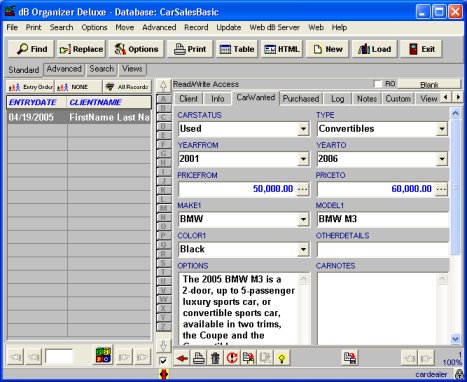Viewport: 467px width, 382px height.
Task: Open the YEARTO dropdown
Action: pos(442,159)
